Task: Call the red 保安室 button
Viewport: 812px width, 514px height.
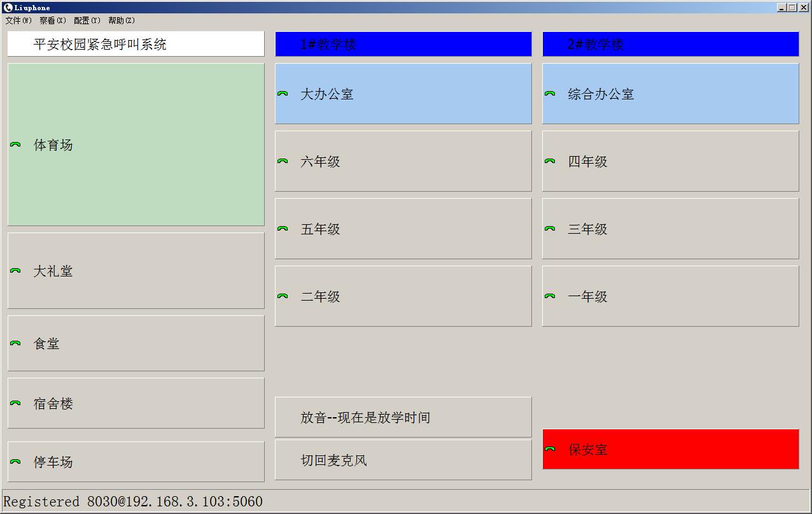Action: pos(671,449)
